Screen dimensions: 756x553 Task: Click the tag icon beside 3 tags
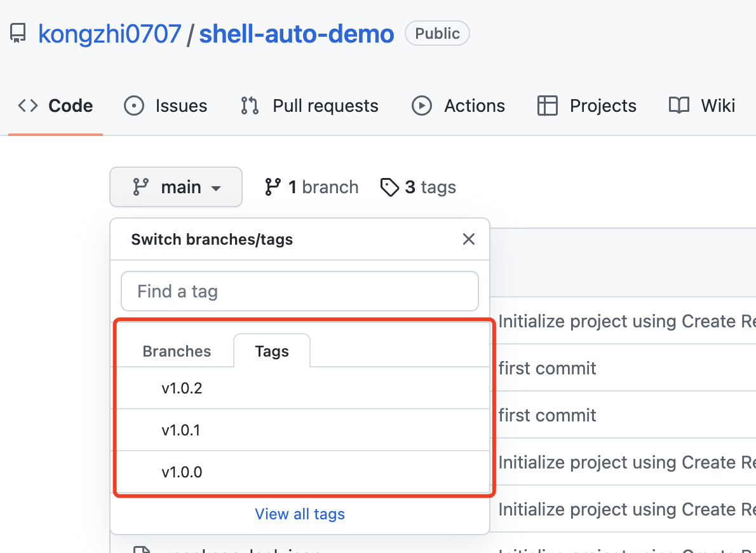click(x=389, y=188)
